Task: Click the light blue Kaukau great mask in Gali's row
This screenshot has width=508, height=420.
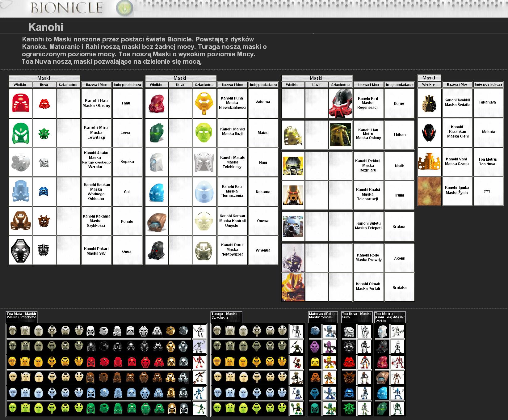Action: [x=21, y=191]
